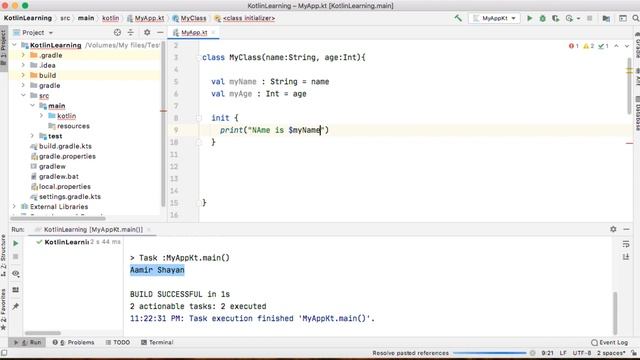The image size is (640, 360).
Task: Open the TODO tool window tab
Action: 118,342
